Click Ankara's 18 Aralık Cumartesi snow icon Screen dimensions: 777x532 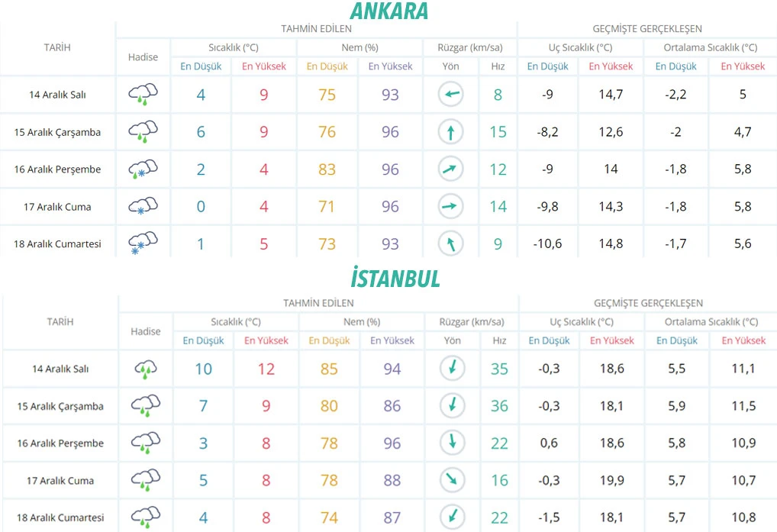pyautogui.click(x=143, y=243)
